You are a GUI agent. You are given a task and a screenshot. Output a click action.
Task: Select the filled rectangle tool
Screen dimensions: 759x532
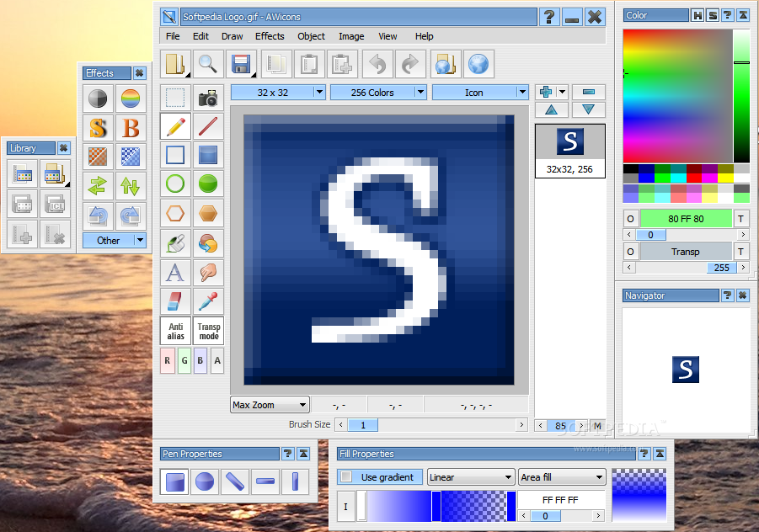point(208,155)
